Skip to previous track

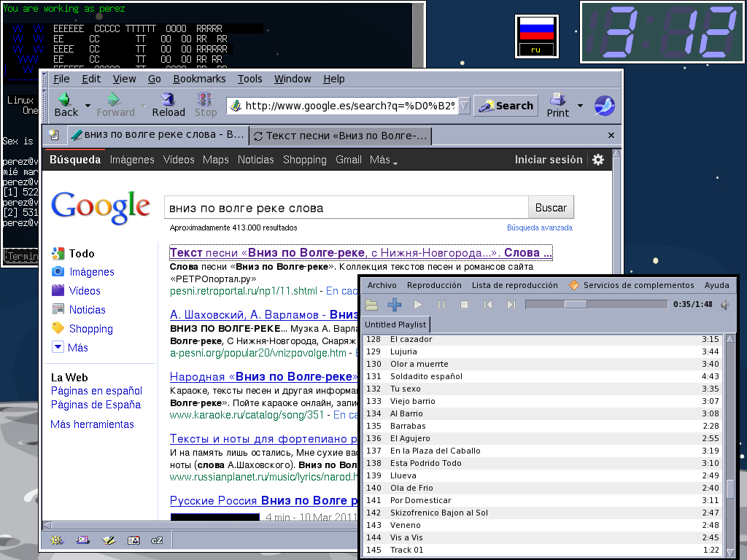pyautogui.click(x=488, y=305)
